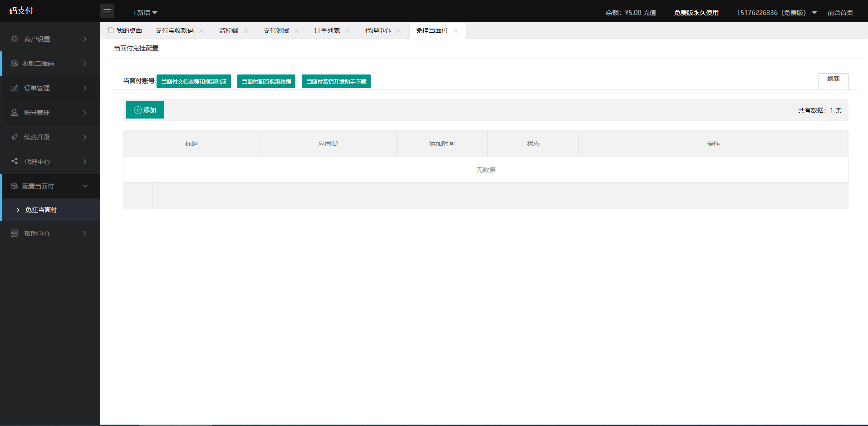Click the 代理中心 share icon in sidebar
The height and width of the screenshot is (426, 868).
pos(15,161)
